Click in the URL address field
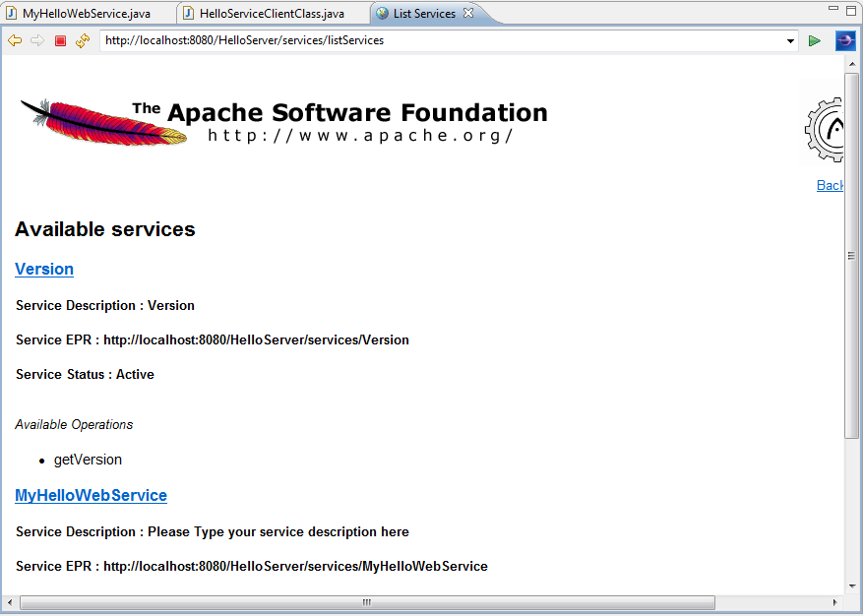863x616 pixels. (443, 40)
